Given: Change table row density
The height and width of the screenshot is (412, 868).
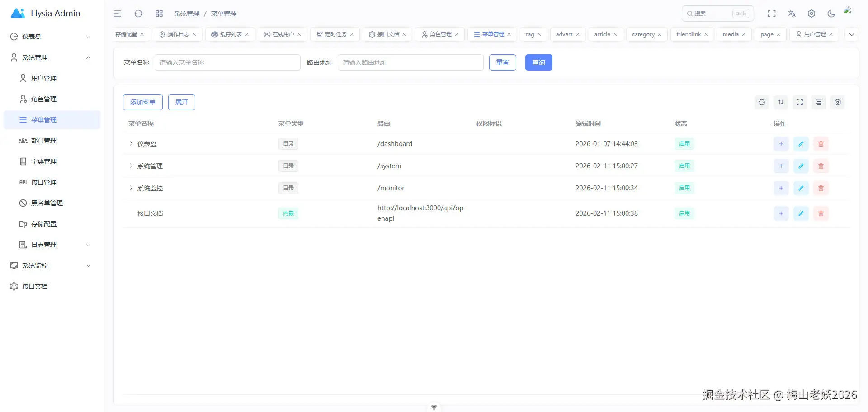Looking at the screenshot, I should tap(819, 102).
